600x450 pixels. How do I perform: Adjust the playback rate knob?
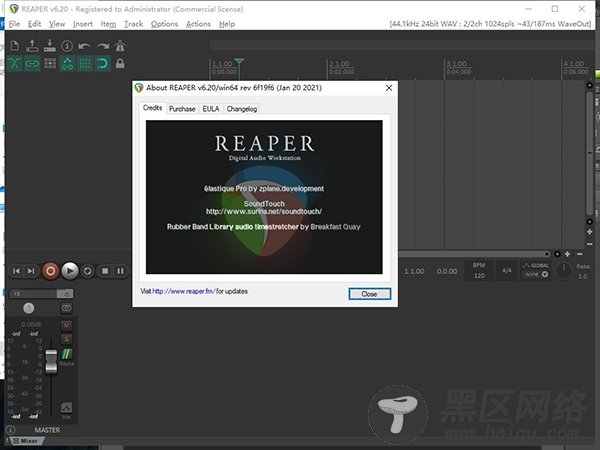(x=564, y=271)
